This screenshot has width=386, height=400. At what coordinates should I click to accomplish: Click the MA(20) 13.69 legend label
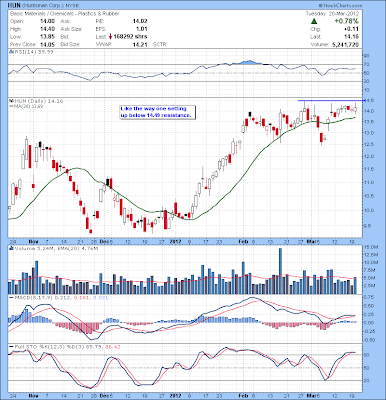point(27,106)
